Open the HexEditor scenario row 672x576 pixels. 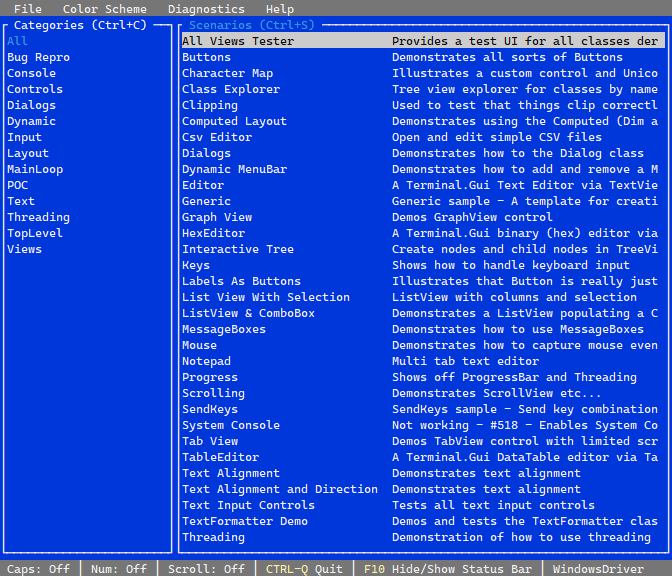point(213,233)
